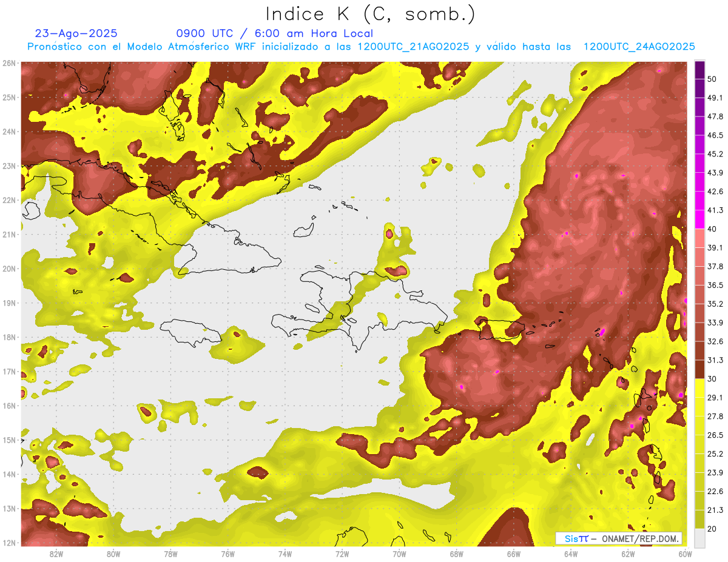
Task: Click the colorbar label '21.3'
Action: 715,510
